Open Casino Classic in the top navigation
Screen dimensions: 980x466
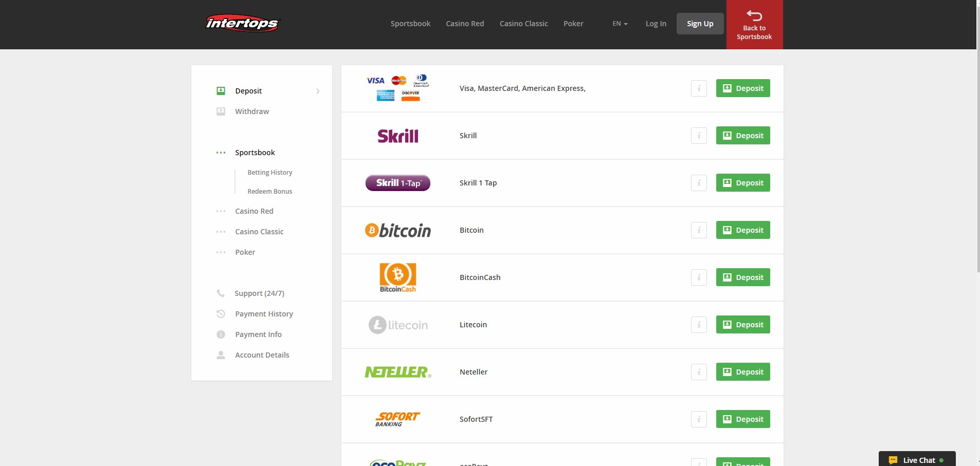click(x=524, y=24)
